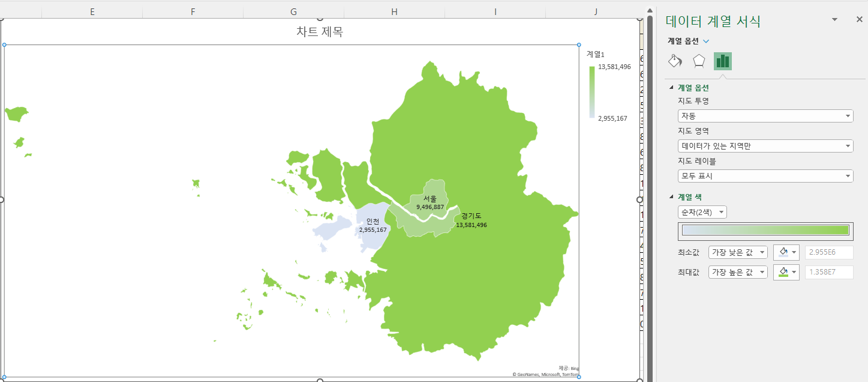868x382 pixels.
Task: Click the 9,496,887 data label
Action: [430, 207]
